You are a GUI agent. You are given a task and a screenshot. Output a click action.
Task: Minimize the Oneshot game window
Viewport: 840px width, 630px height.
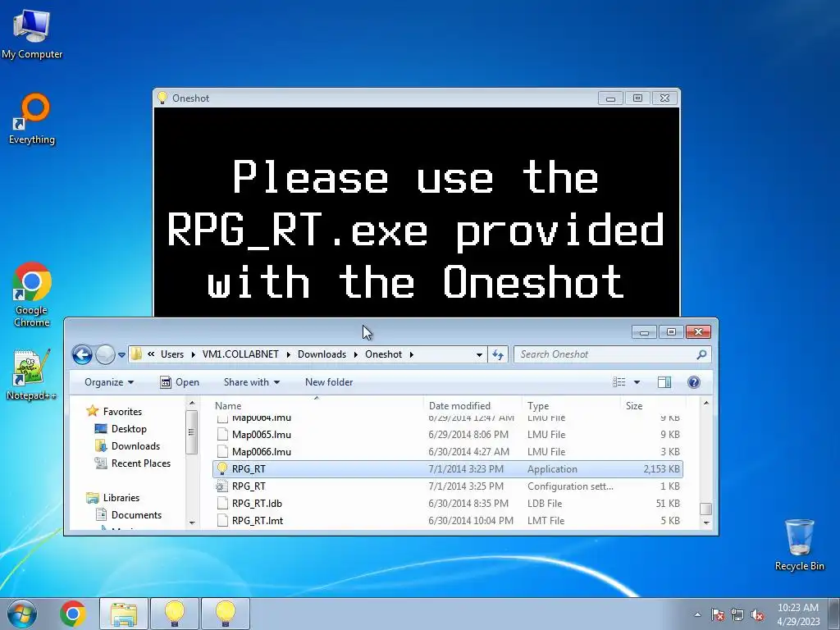(610, 98)
